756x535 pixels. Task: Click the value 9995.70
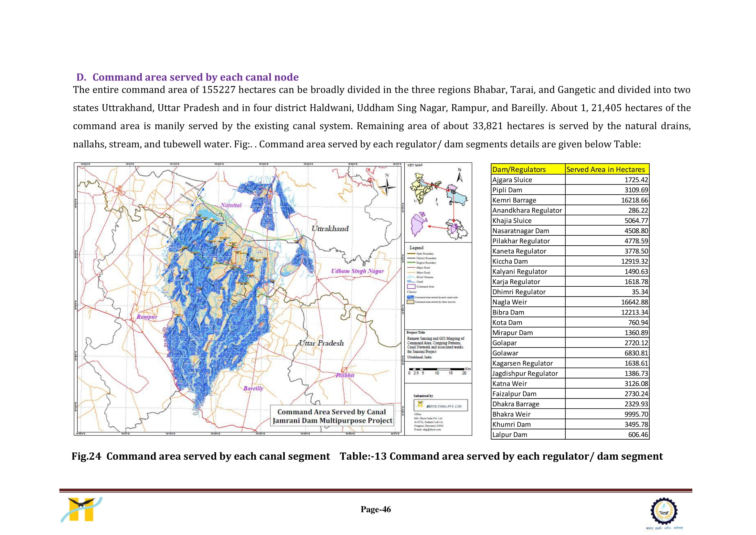click(x=636, y=414)
